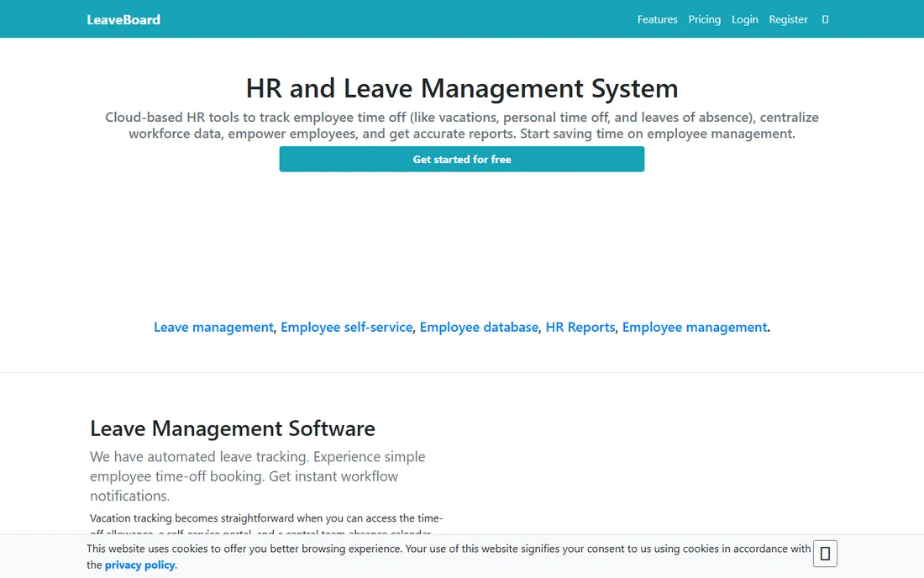Open the Login page
This screenshot has width=924, height=578.
[744, 19]
